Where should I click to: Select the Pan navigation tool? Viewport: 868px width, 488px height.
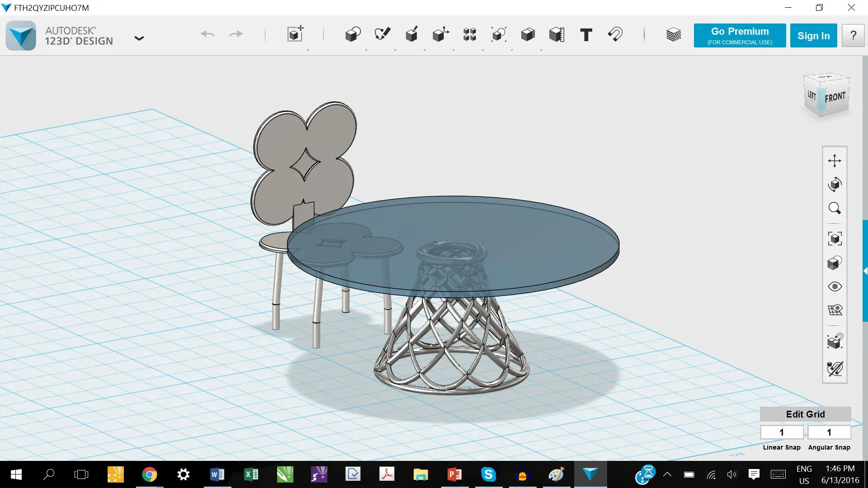(x=835, y=160)
